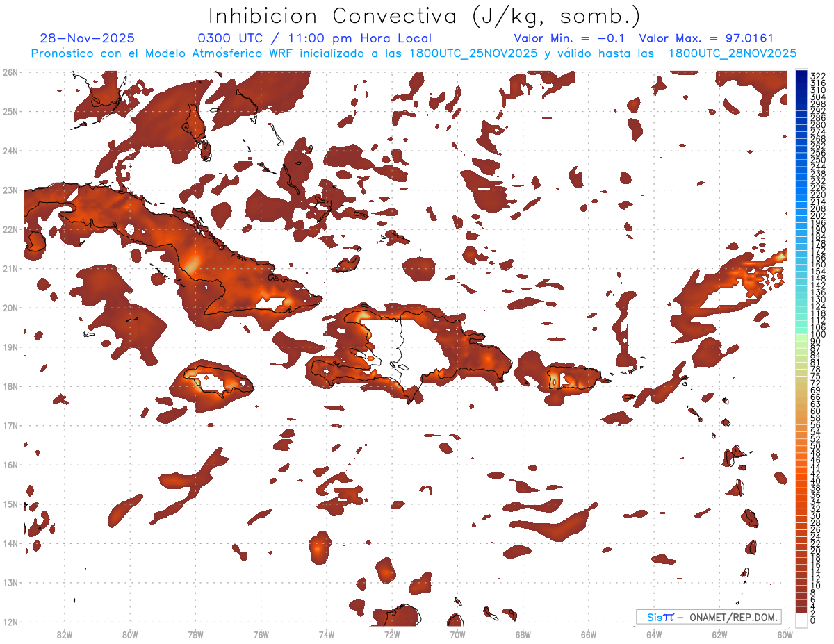Click the '14N' latitude label
This screenshot has width=834, height=644.
coord(10,543)
